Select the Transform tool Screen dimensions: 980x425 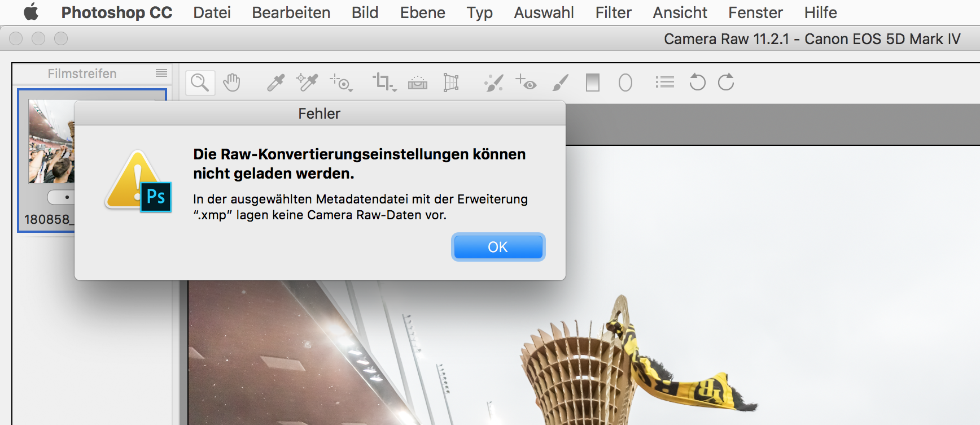(450, 83)
